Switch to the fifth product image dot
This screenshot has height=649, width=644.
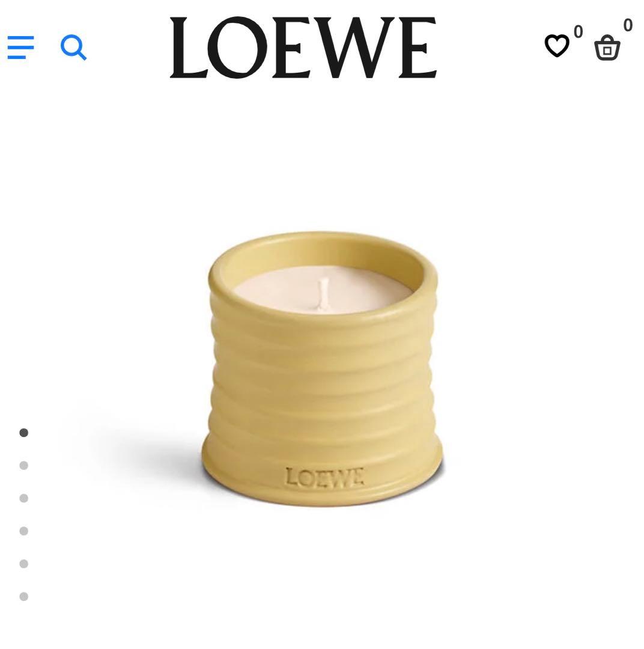coord(24,564)
